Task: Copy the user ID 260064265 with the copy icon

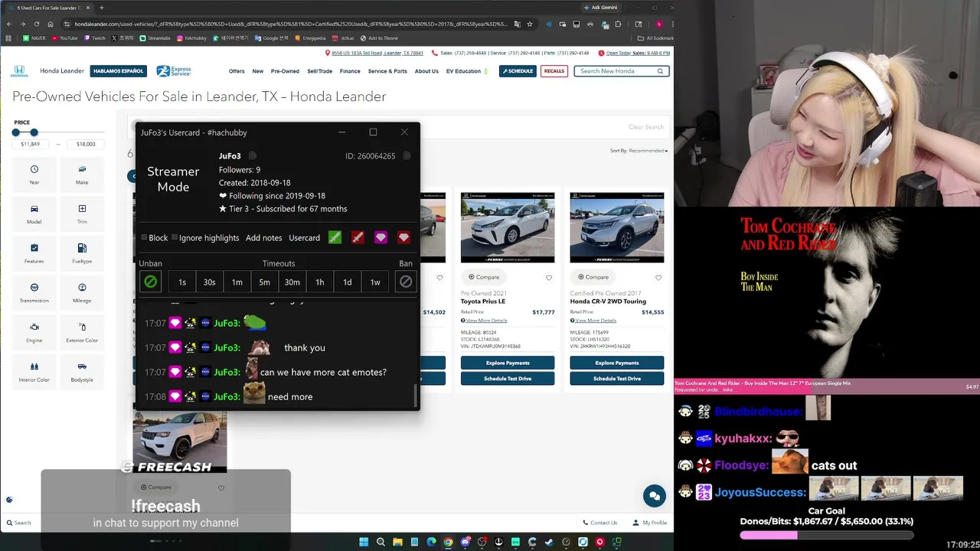Action: pyautogui.click(x=407, y=156)
